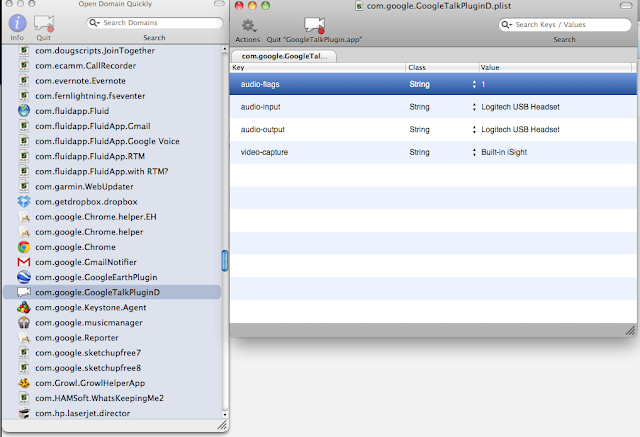Toggle toolbar pill button in plist window

tap(625, 6)
